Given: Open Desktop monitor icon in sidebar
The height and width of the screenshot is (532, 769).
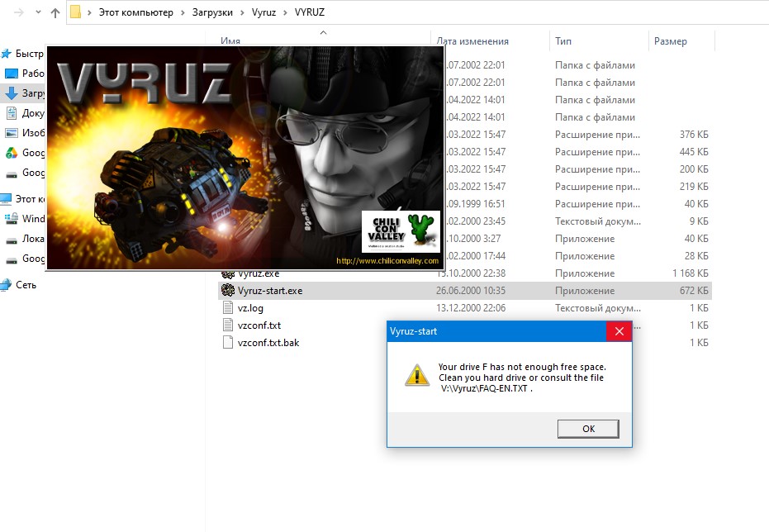Looking at the screenshot, I should tap(12, 74).
